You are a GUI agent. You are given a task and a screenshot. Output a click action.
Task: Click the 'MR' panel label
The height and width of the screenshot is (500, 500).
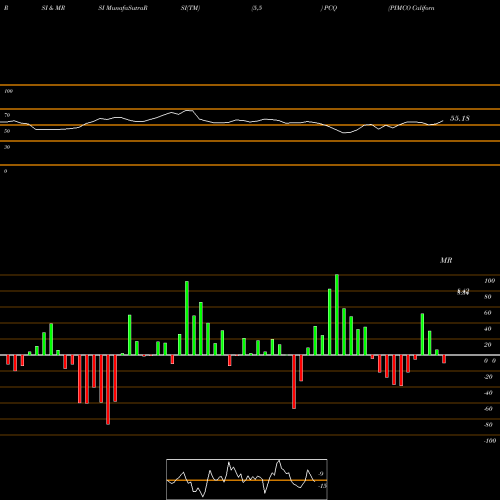pos(446,260)
